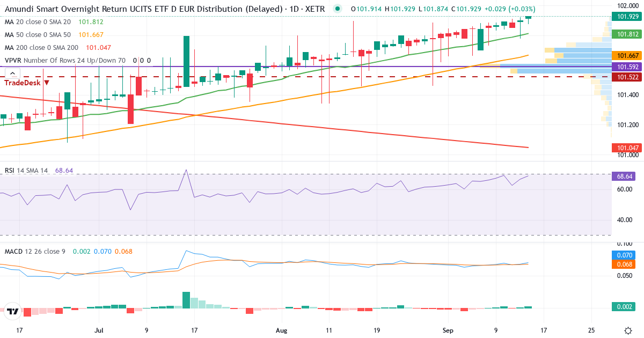This screenshot has height=338, width=644.
Task: Click the TradingView logo icon
Action: point(13,311)
